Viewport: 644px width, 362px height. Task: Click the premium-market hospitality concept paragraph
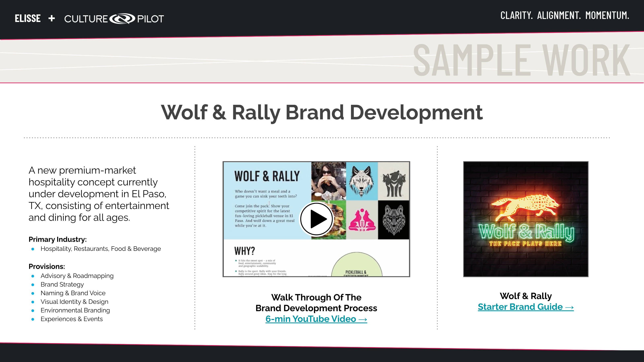(x=99, y=194)
